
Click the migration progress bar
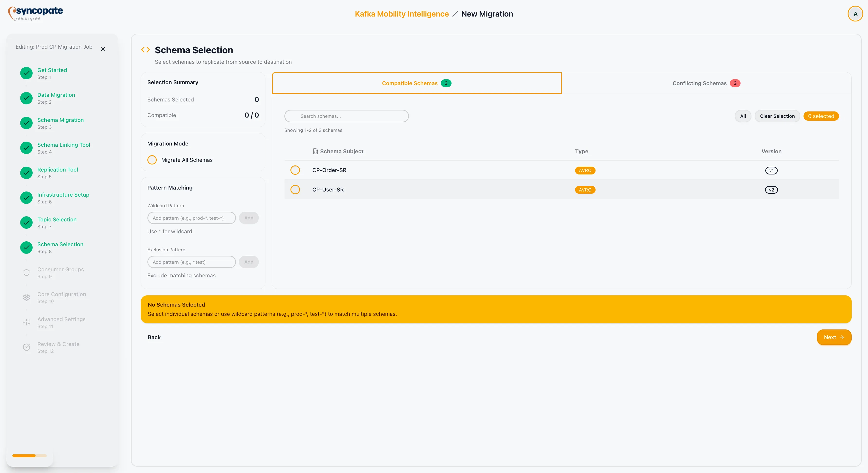pyautogui.click(x=29, y=456)
